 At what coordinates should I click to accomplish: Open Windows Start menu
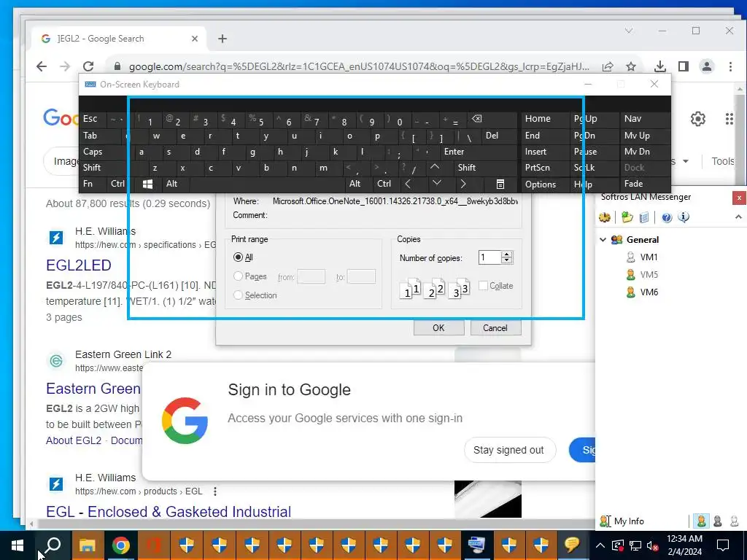[x=18, y=545]
